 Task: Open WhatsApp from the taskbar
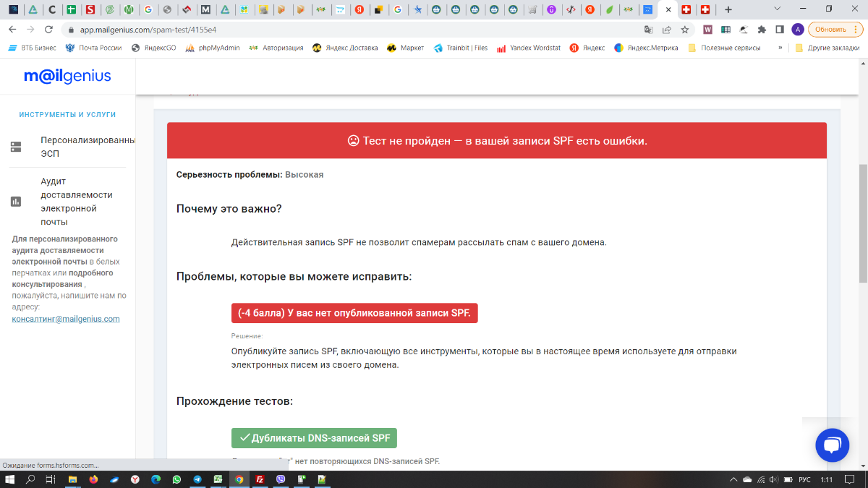tap(176, 479)
